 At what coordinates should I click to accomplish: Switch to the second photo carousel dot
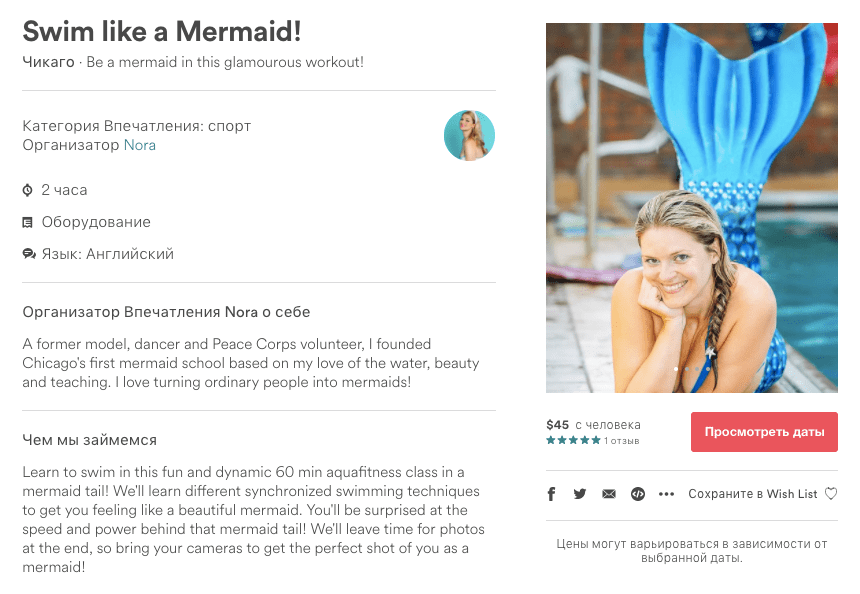[686, 369]
